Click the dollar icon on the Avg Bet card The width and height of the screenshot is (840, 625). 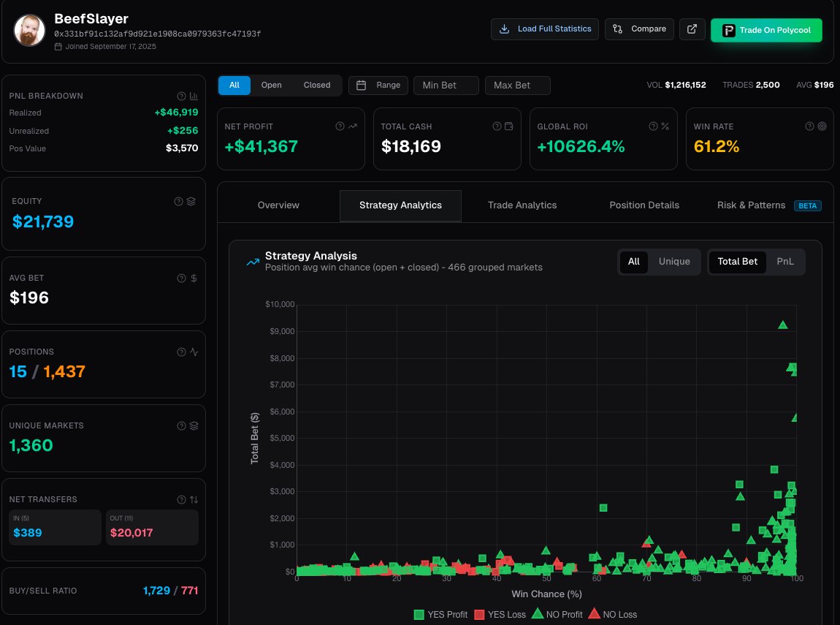(193, 278)
